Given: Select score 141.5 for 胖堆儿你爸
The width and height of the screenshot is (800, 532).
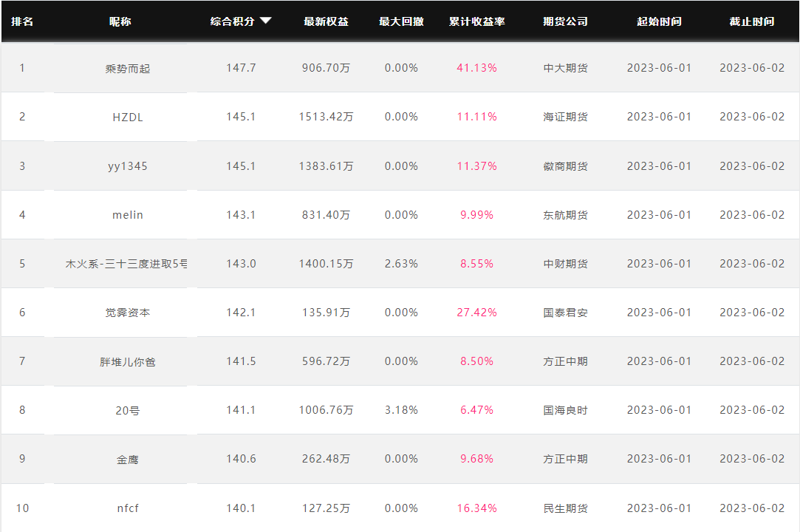Looking at the screenshot, I should pos(241,361).
